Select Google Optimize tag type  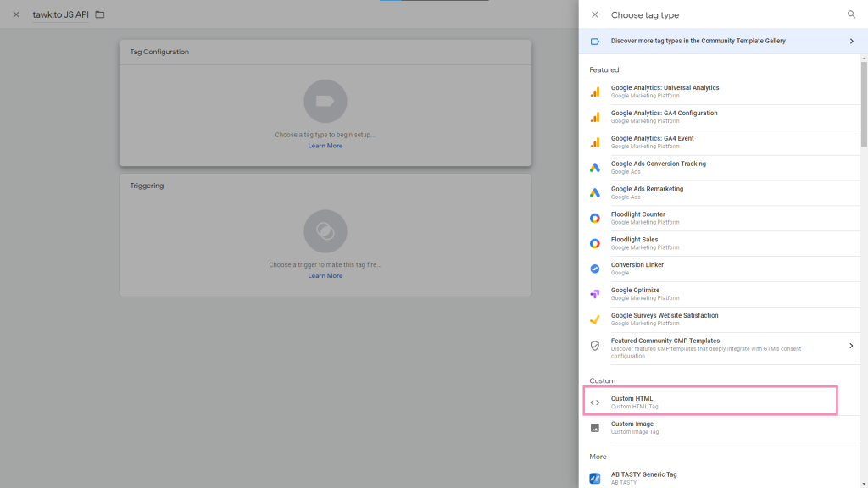(723, 294)
